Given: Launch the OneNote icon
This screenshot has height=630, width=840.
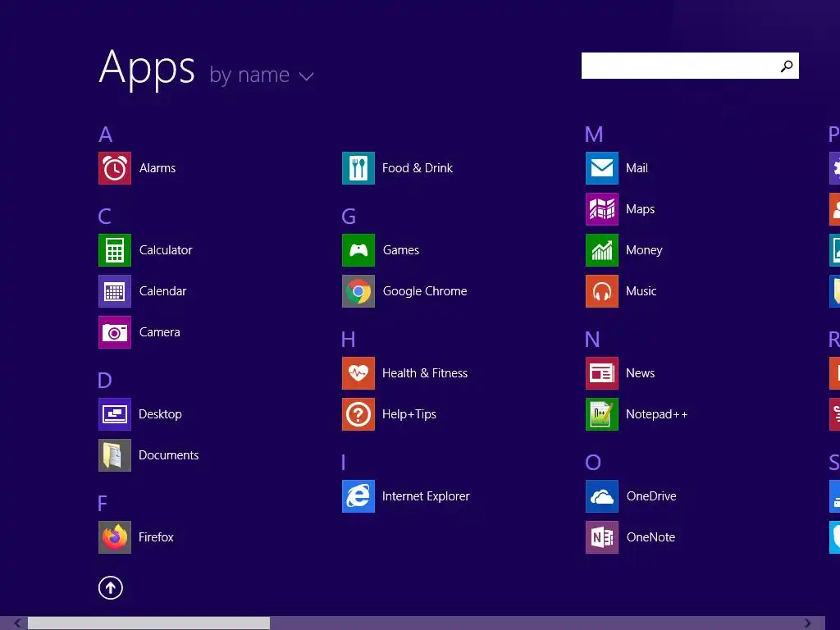Looking at the screenshot, I should pyautogui.click(x=602, y=537).
